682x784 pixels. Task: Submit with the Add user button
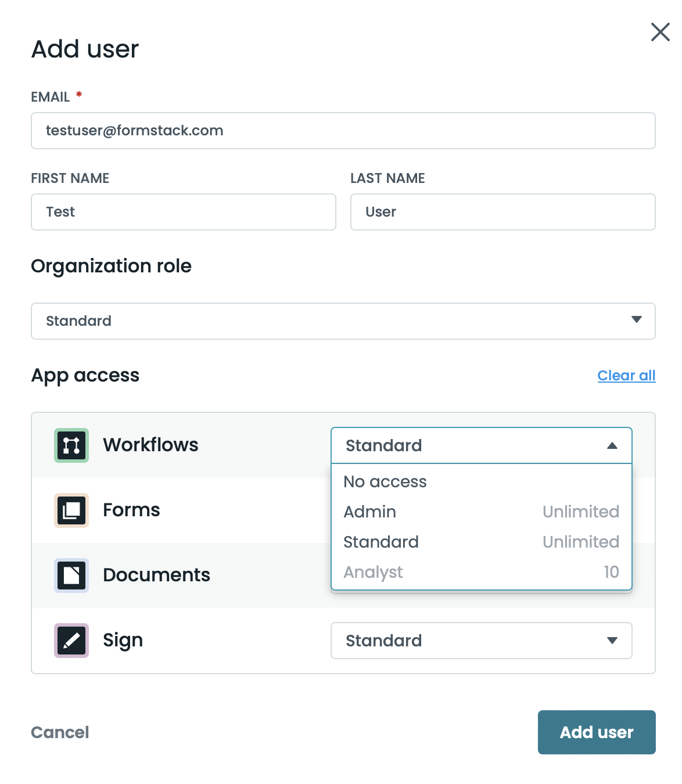596,732
